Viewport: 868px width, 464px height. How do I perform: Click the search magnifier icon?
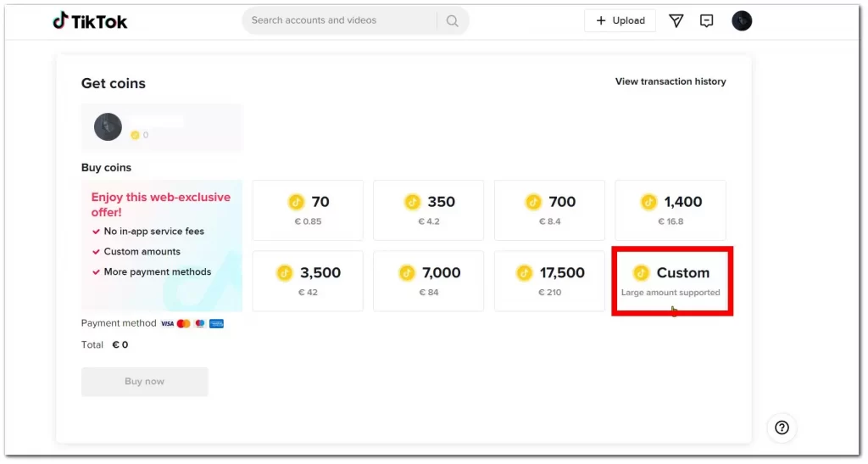(453, 20)
